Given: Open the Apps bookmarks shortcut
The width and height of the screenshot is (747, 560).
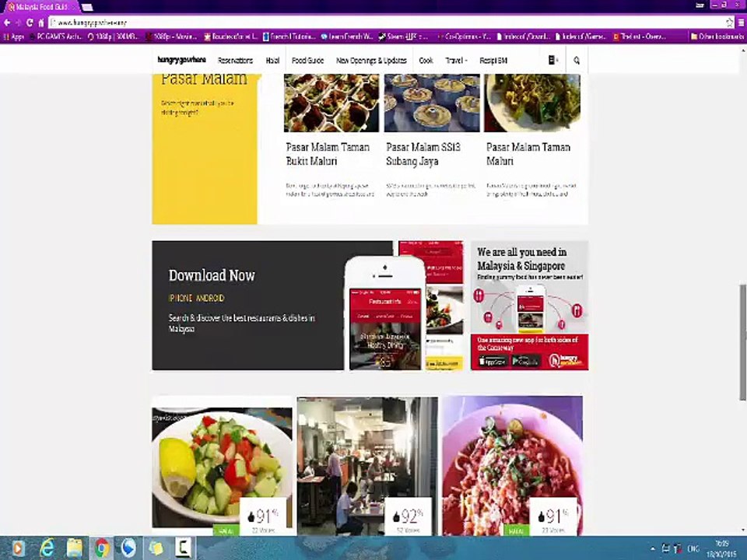Looking at the screenshot, I should coord(13,37).
